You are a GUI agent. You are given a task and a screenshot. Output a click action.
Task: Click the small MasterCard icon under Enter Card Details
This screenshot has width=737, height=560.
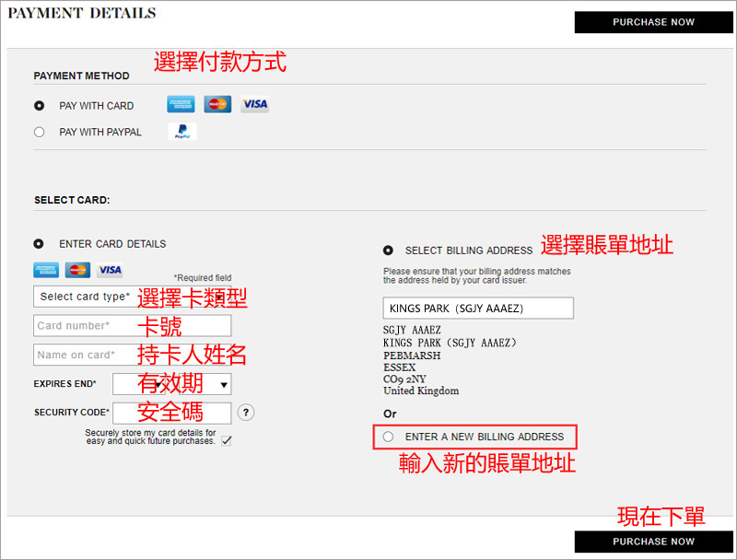(x=76, y=270)
